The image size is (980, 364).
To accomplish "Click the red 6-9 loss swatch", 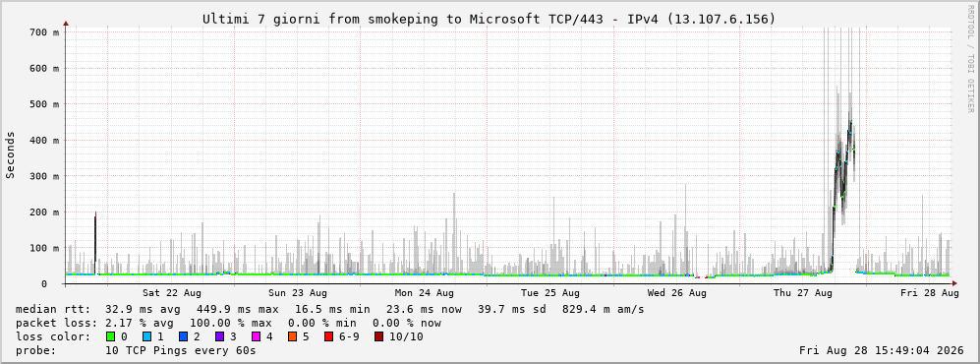I will (x=329, y=336).
